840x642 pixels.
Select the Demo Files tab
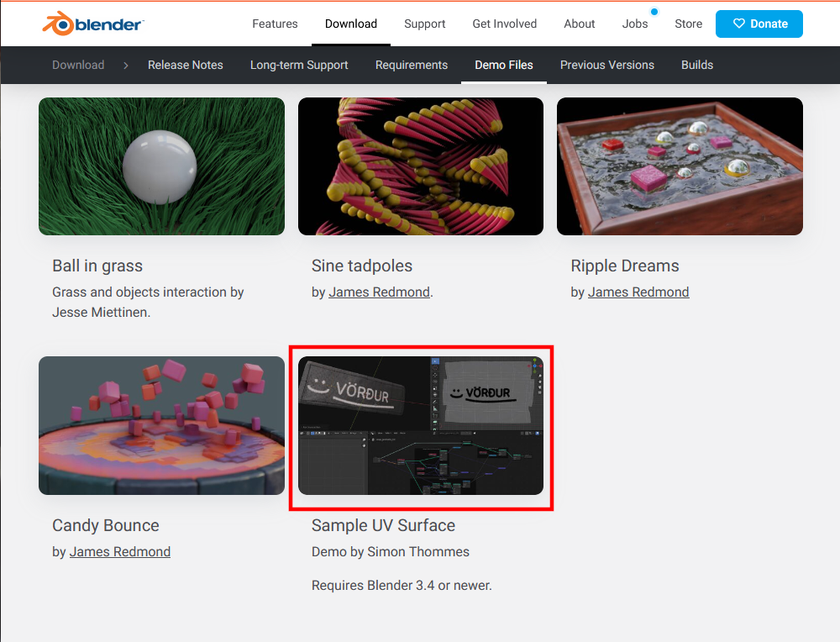pyautogui.click(x=503, y=65)
